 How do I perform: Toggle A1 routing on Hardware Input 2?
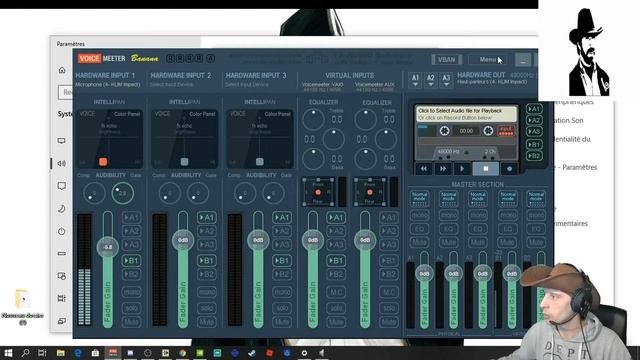(207, 218)
